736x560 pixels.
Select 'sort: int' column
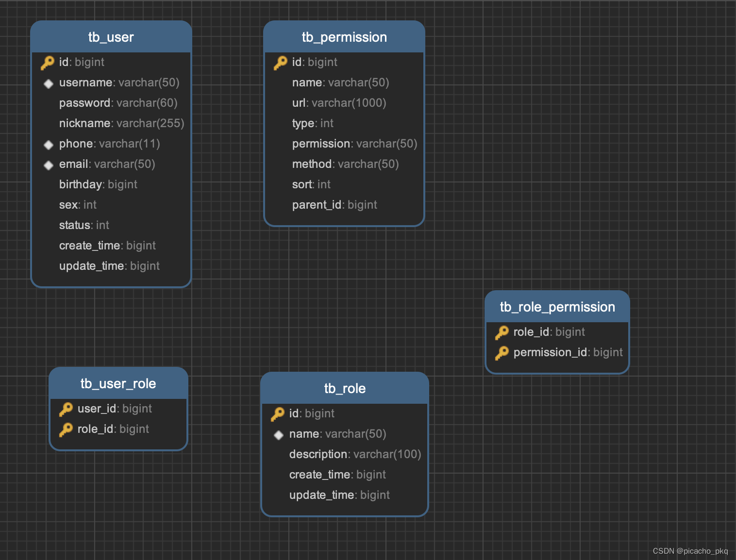click(x=344, y=184)
